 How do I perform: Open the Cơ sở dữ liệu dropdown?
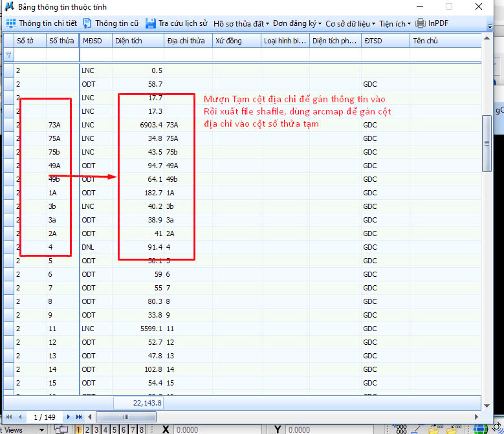click(350, 23)
